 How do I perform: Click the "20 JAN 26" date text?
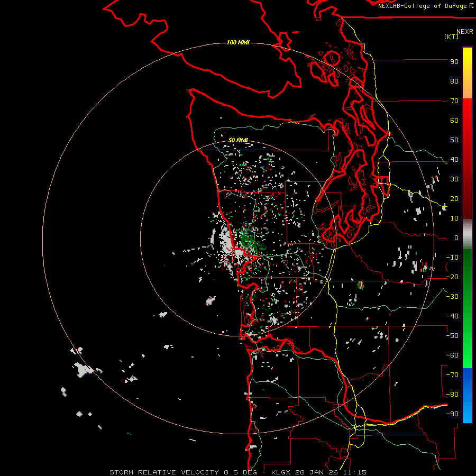pos(317,472)
